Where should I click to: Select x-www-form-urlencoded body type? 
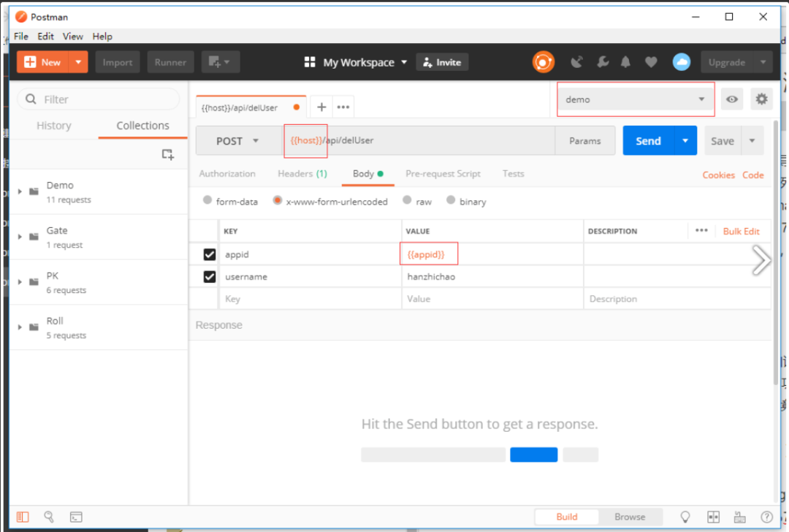pos(278,199)
